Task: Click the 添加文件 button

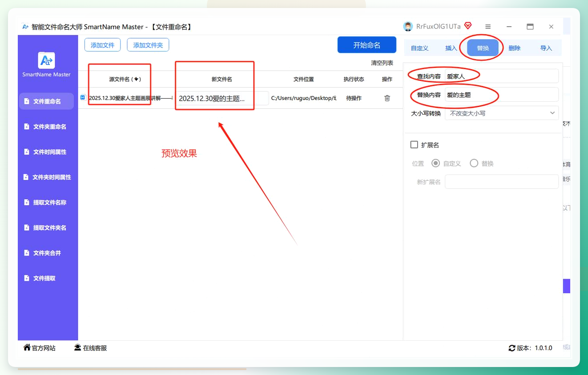Action: (102, 45)
